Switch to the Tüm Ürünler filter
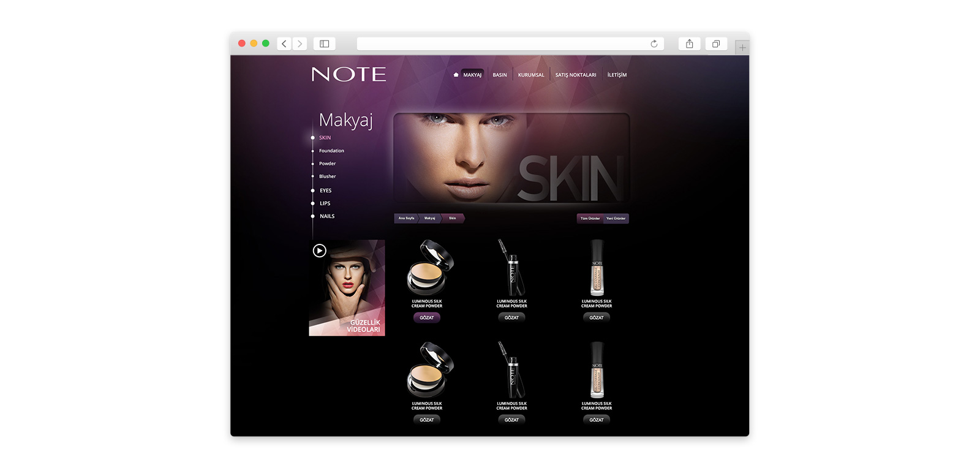This screenshot has width=980, height=473. click(590, 219)
